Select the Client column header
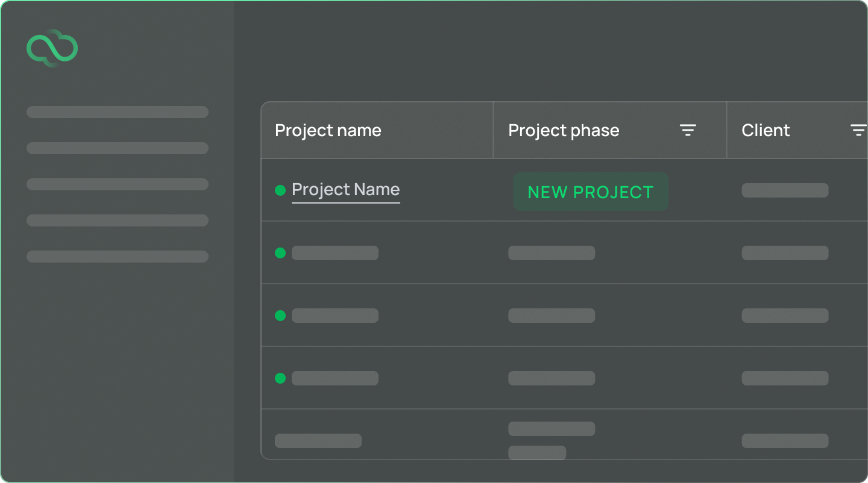Viewport: 868px width, 483px height. tap(766, 131)
